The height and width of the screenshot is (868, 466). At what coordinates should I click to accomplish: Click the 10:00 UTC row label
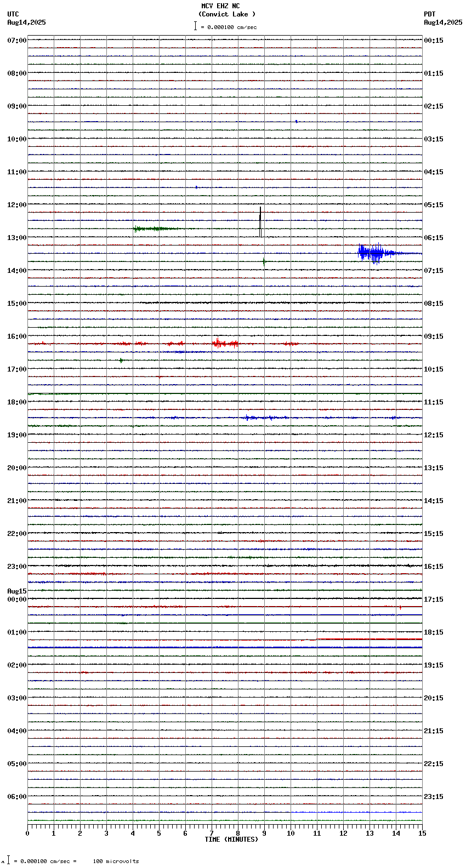coord(17,139)
